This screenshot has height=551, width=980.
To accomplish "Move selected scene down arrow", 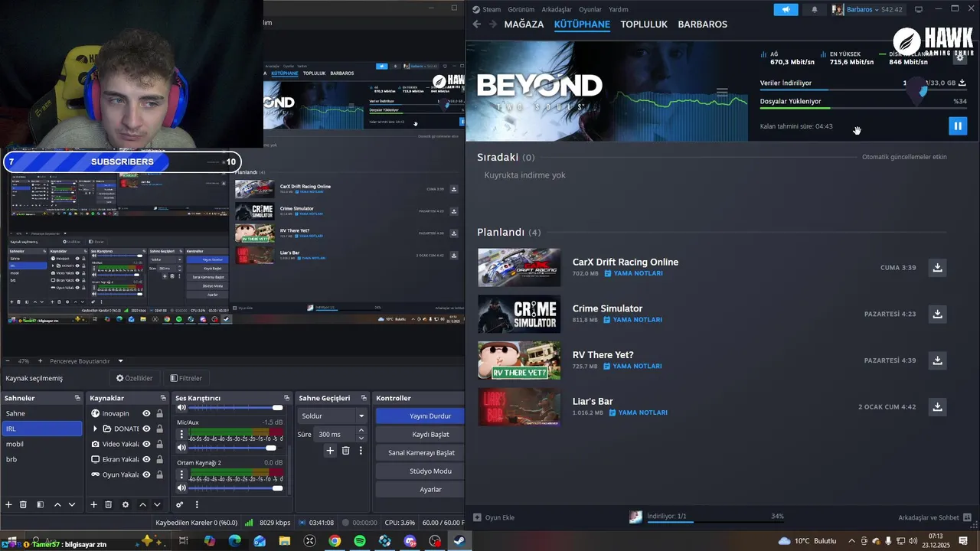I will 72,504.
